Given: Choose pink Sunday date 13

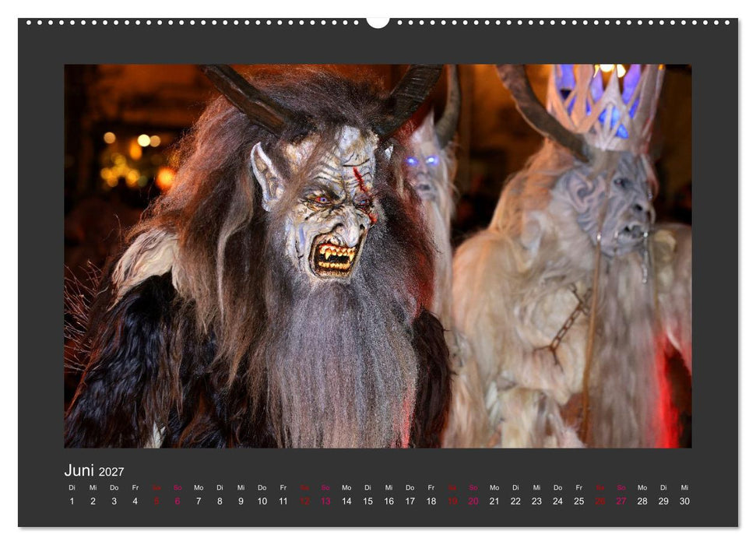Looking at the screenshot, I should (325, 501).
